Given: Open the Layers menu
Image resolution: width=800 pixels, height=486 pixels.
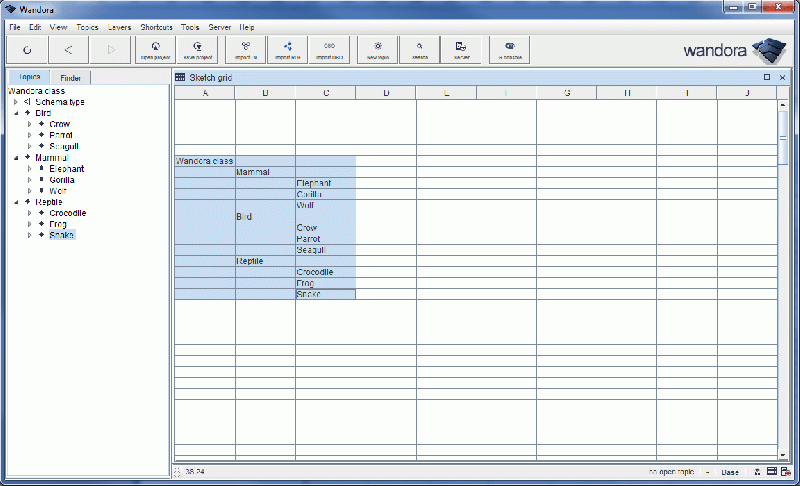Looking at the screenshot, I should tap(120, 27).
